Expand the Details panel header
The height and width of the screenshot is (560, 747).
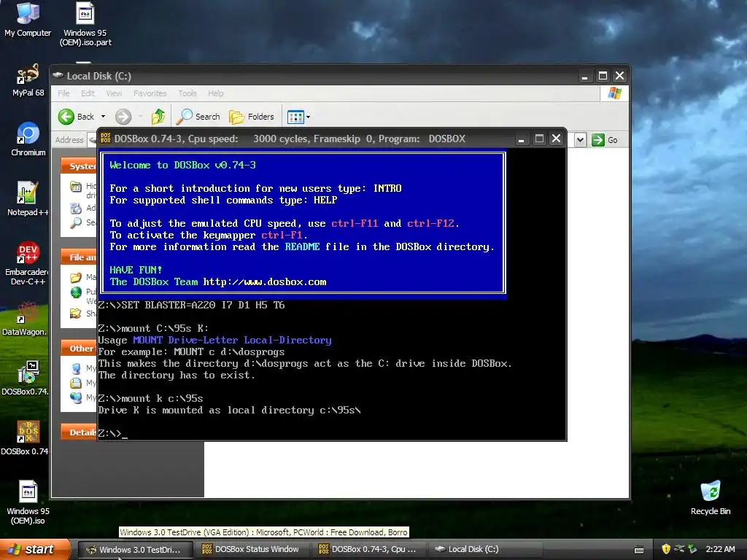[79, 432]
